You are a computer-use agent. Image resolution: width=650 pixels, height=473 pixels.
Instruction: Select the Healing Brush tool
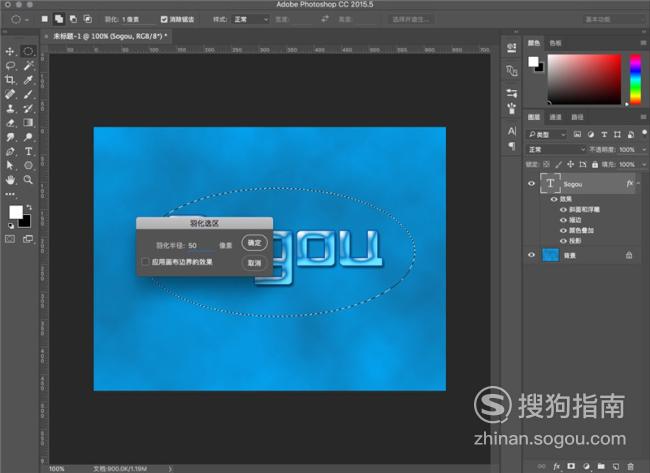click(10, 94)
